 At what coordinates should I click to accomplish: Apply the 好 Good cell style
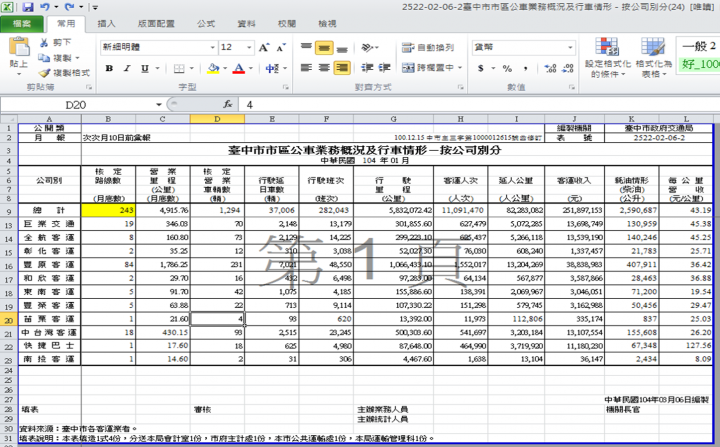pos(698,64)
